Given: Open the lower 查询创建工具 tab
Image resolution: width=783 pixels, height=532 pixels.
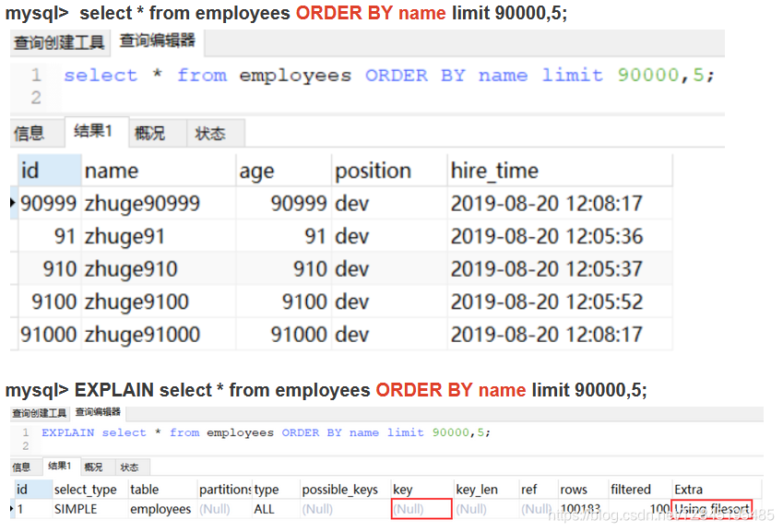Looking at the screenshot, I should [x=40, y=413].
